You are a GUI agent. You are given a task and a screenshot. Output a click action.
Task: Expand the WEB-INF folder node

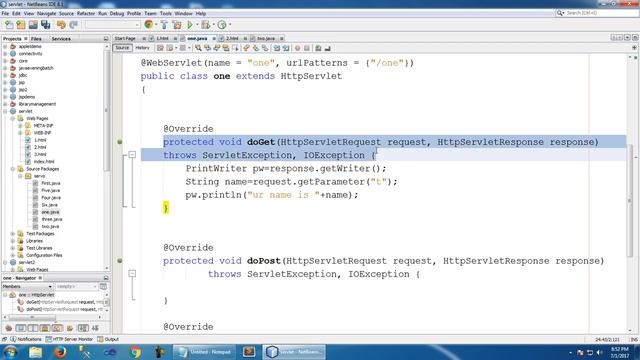(x=20, y=133)
